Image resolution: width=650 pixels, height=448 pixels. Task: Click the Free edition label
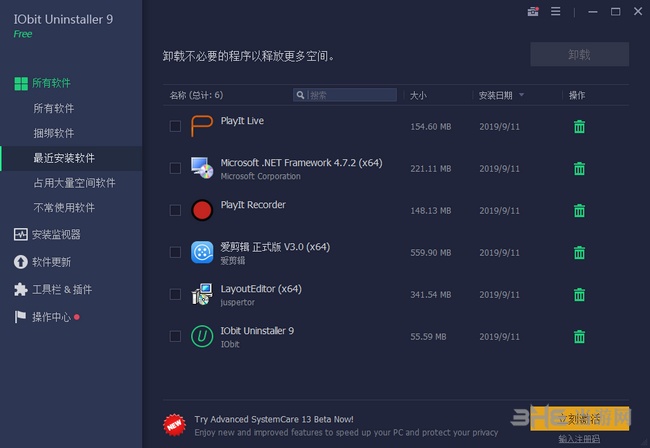click(23, 34)
